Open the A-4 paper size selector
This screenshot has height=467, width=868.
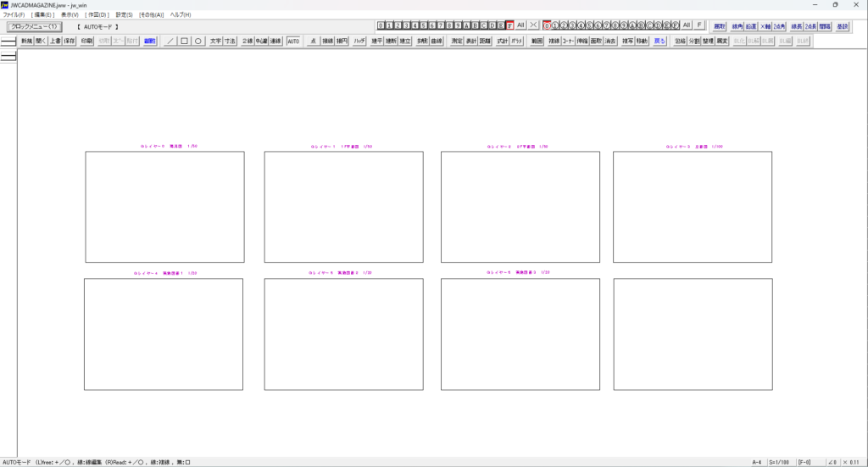756,462
